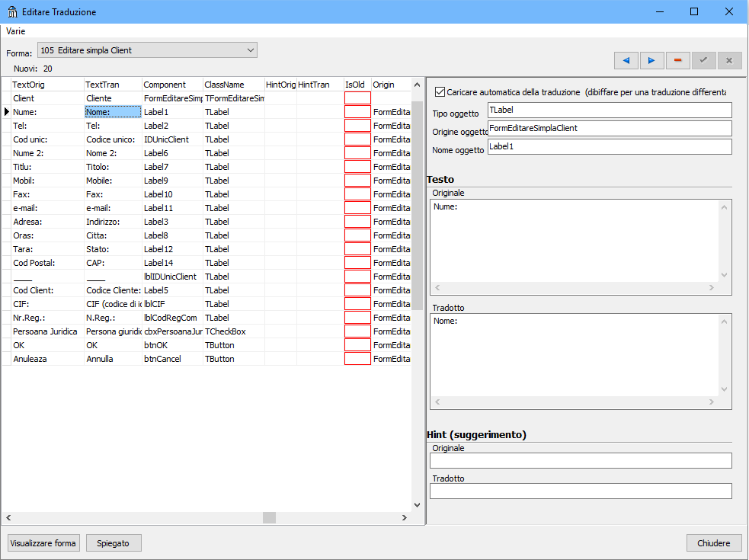The height and width of the screenshot is (560, 749).
Task: Delete record using the minus button
Action: [677, 60]
